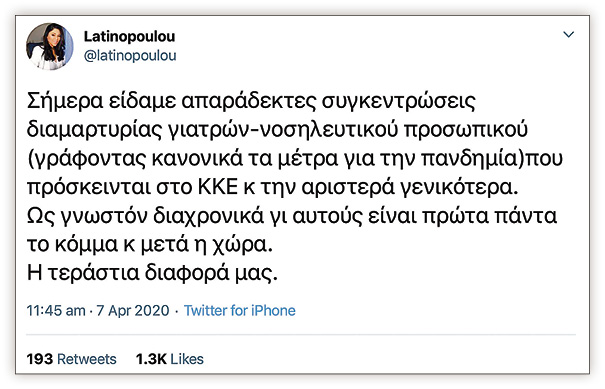The height and width of the screenshot is (389, 605).
Task: Click the word γενικότερα in the tweet
Action: point(459,188)
